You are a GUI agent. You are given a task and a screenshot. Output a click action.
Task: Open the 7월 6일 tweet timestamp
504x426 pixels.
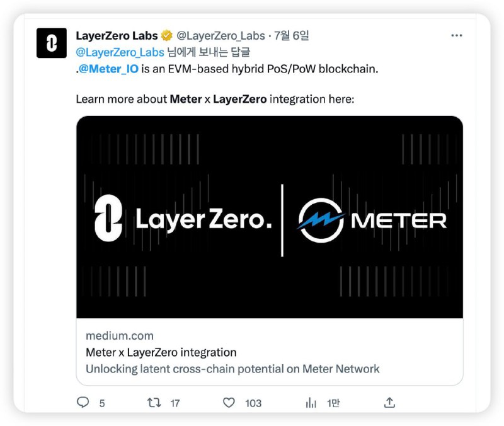291,35
